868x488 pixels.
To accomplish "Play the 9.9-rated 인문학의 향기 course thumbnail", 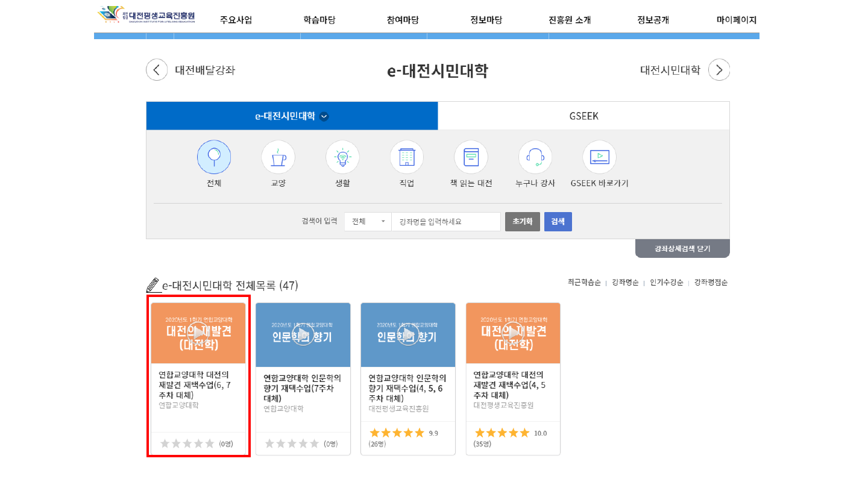I will pyautogui.click(x=407, y=333).
